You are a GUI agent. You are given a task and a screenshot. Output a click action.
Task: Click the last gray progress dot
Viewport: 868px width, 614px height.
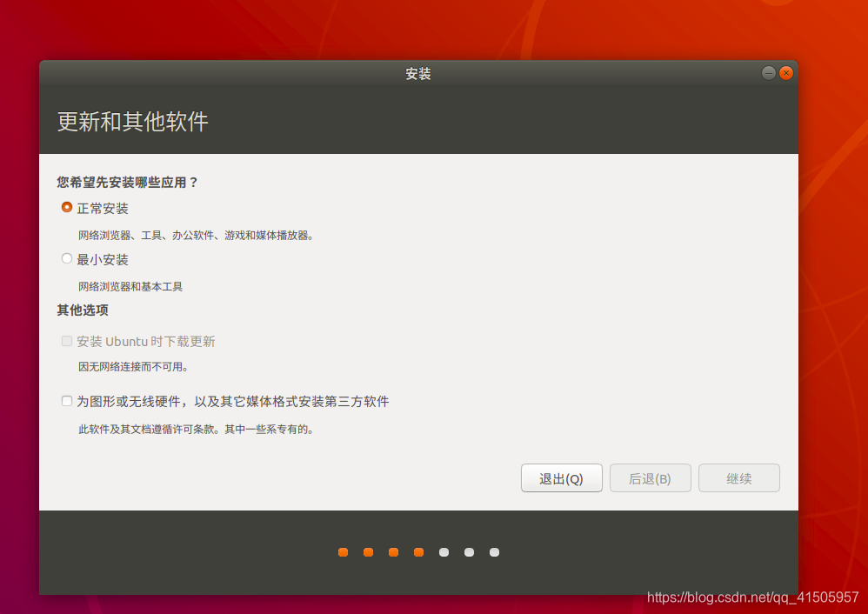click(x=494, y=551)
